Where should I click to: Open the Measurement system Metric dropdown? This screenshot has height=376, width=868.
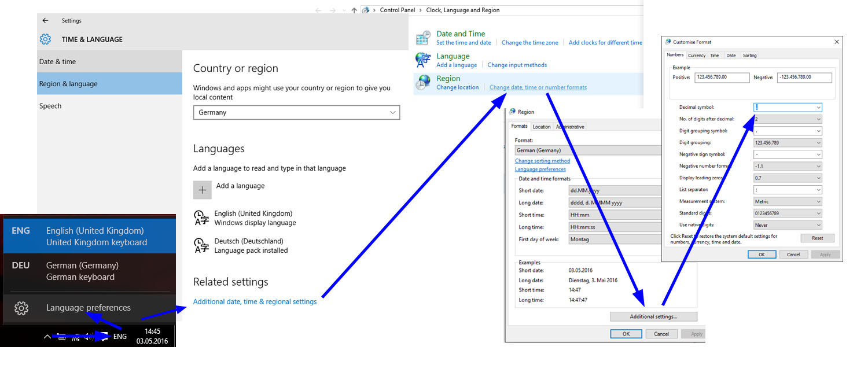tap(788, 201)
